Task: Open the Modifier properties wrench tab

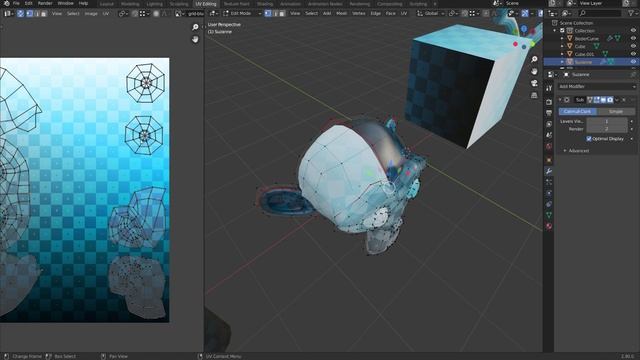Action: (549, 171)
